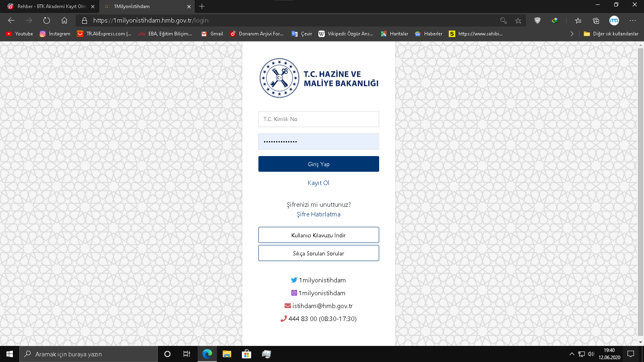Open Haritalar bookmark
644x362 pixels.
click(x=394, y=34)
